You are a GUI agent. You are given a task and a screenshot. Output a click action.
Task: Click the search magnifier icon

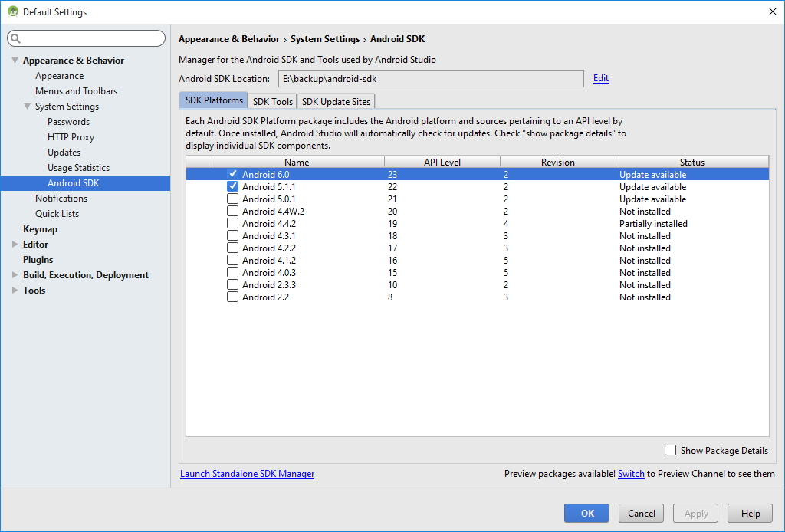15,38
